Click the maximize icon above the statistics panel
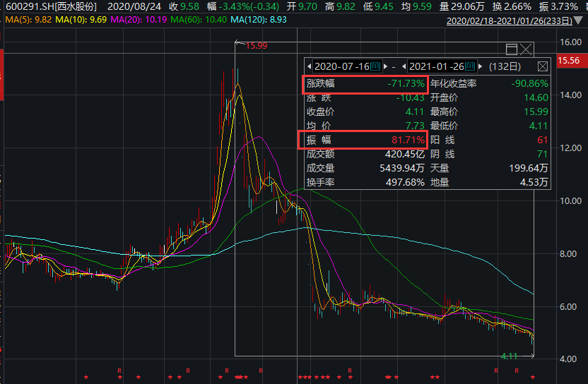The width and height of the screenshot is (588, 384). pos(512,49)
